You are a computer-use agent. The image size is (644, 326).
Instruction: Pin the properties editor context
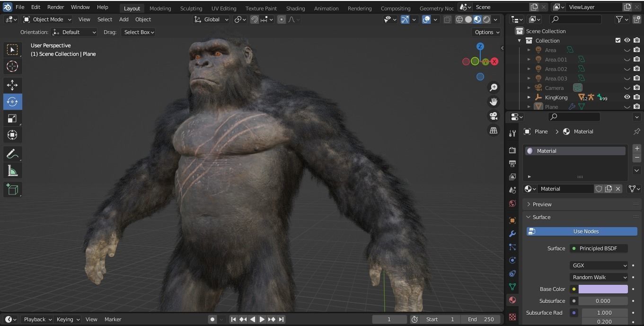pyautogui.click(x=636, y=132)
